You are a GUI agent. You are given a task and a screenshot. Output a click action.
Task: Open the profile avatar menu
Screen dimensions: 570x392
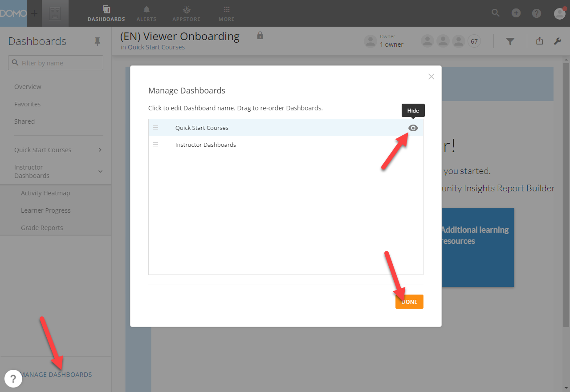pos(559,13)
